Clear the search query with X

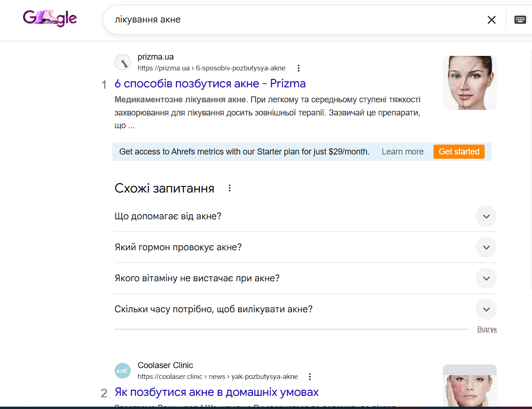pyautogui.click(x=491, y=20)
